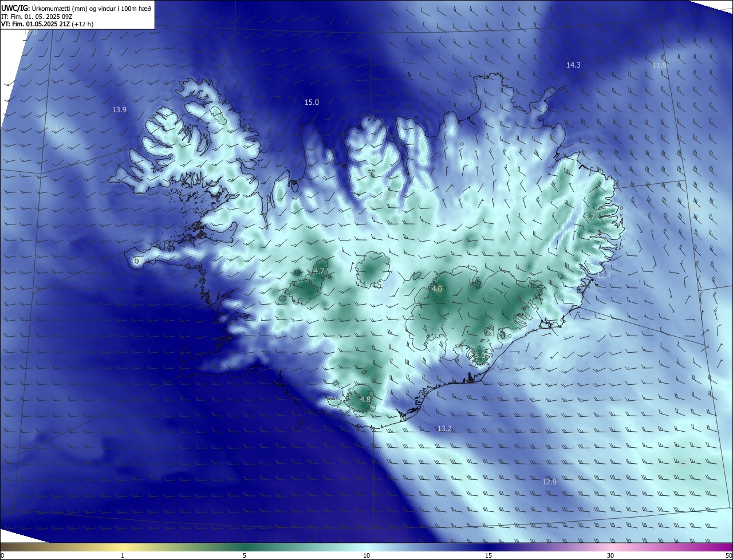
Task: Click the 4.0 value label on the glacier
Action: (x=437, y=289)
